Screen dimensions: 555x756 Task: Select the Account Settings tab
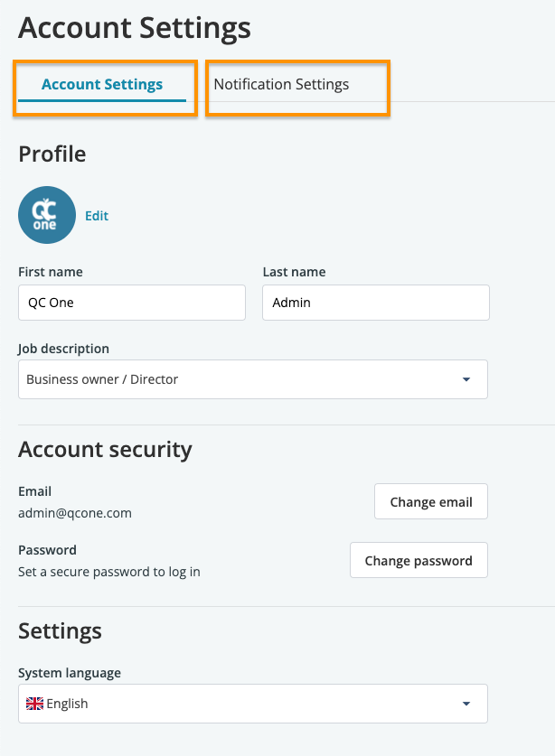pyautogui.click(x=102, y=84)
